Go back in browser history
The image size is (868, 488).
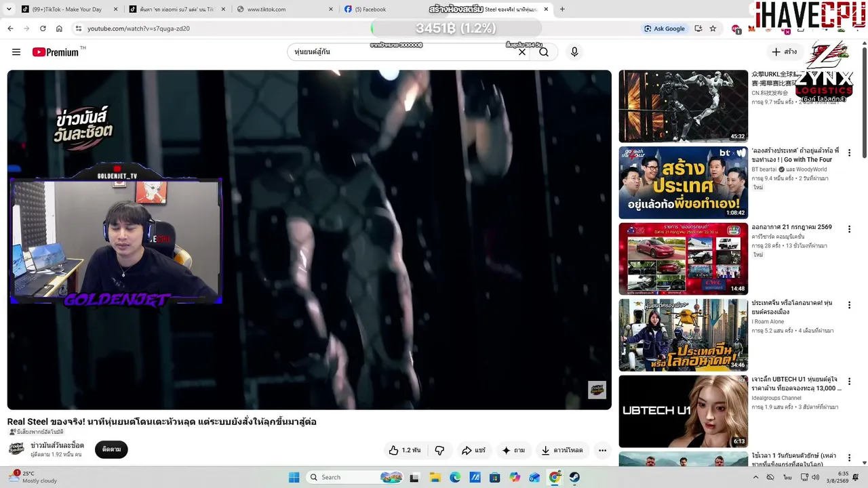(10, 28)
